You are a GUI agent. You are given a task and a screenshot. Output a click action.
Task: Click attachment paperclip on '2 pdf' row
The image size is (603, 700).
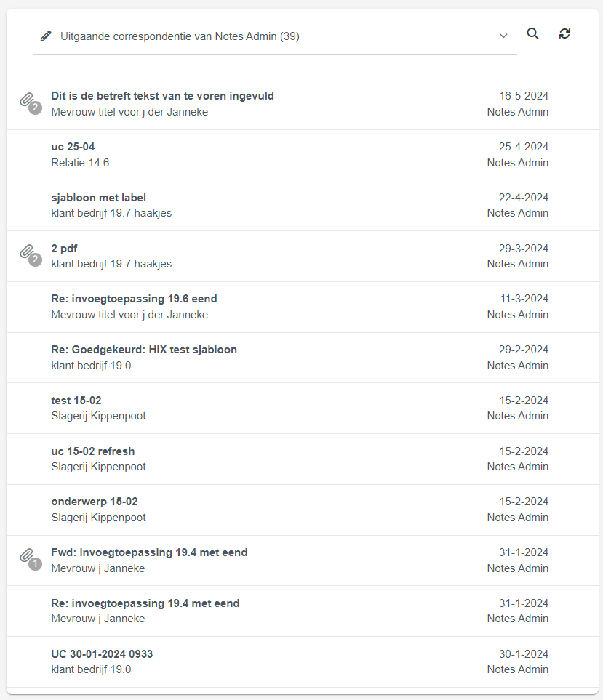pyautogui.click(x=31, y=255)
